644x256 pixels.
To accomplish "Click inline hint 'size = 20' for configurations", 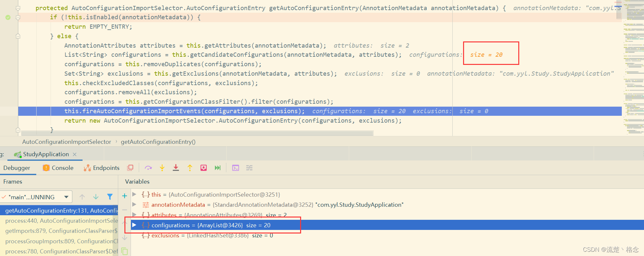I will click(486, 55).
